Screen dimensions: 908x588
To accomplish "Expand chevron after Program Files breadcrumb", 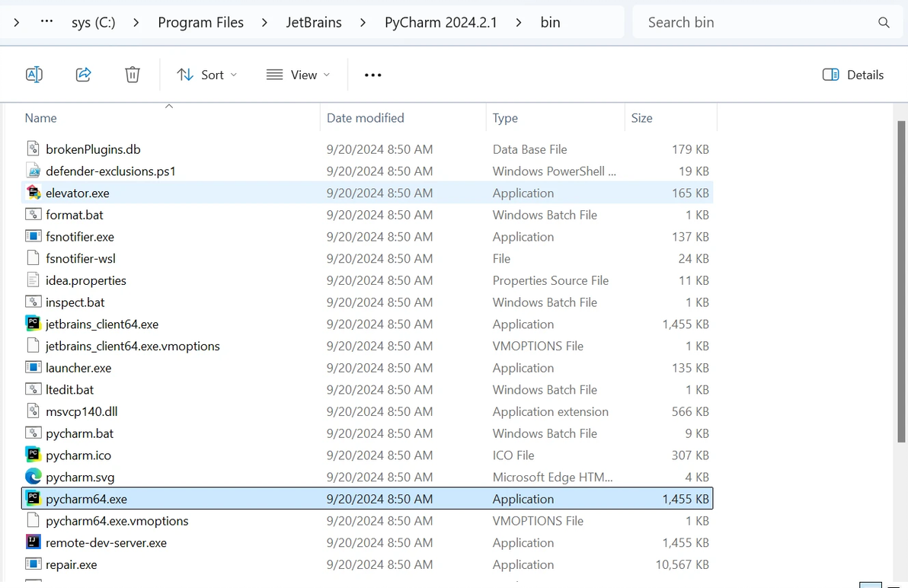I will tap(264, 23).
